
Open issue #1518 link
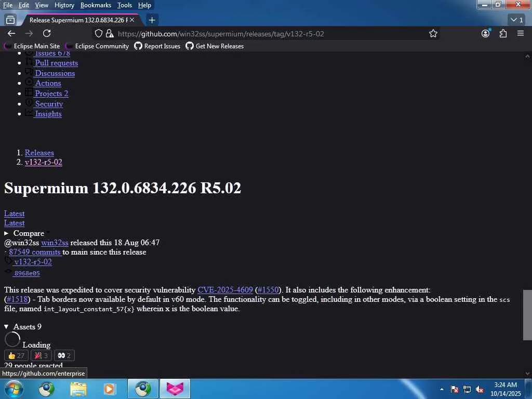17,299
